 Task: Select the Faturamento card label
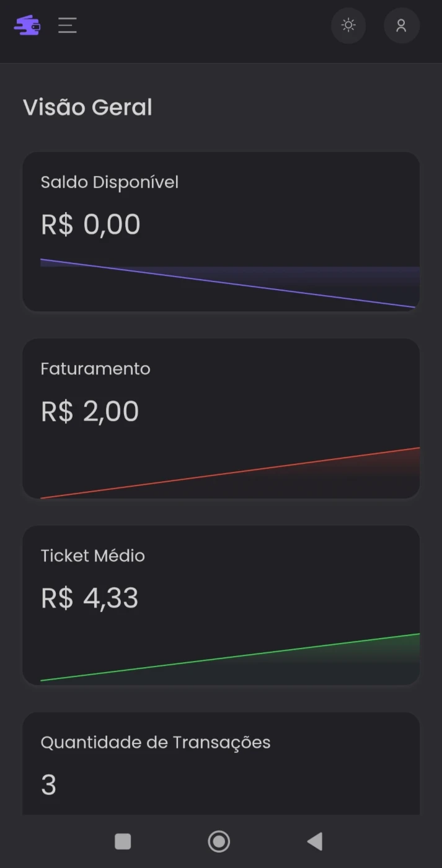95,369
